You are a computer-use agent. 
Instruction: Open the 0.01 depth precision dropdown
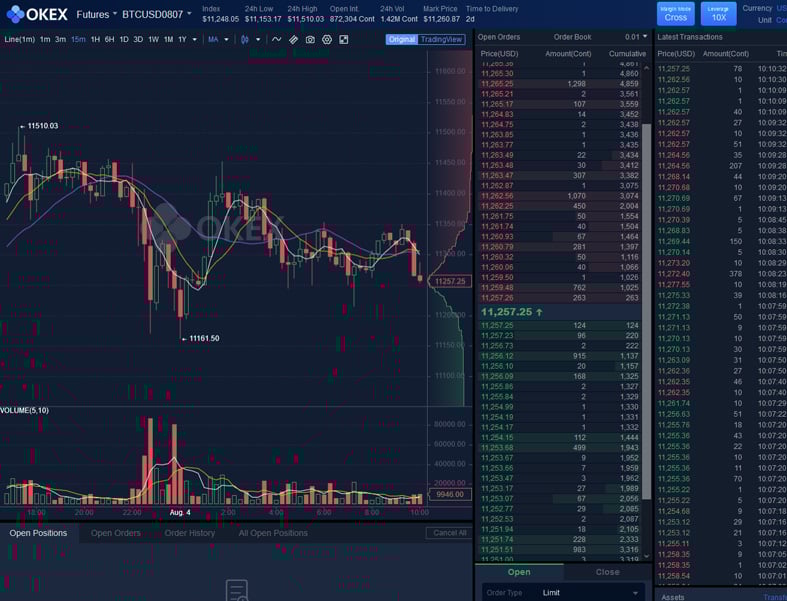coord(636,37)
